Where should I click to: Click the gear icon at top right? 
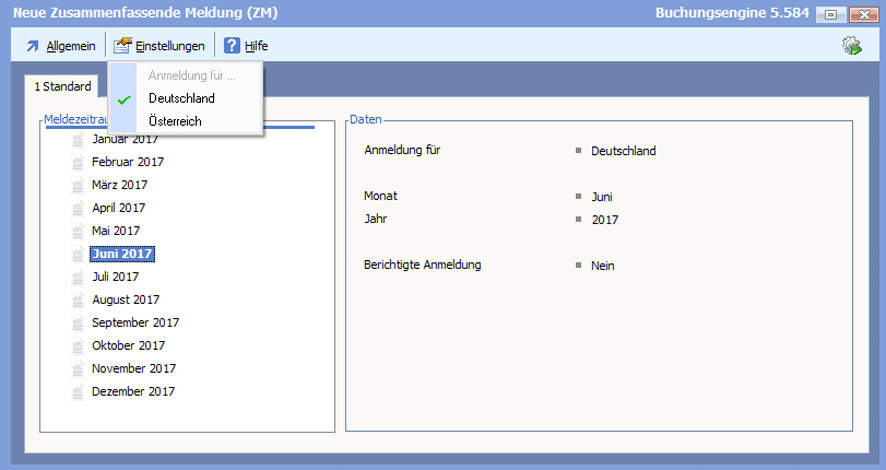click(852, 46)
